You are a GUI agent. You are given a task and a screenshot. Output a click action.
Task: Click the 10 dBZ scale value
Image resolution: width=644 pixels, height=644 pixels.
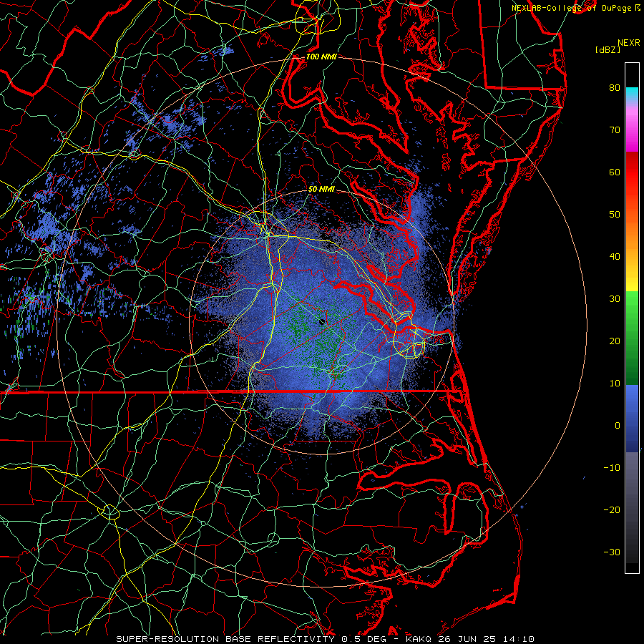[615, 384]
